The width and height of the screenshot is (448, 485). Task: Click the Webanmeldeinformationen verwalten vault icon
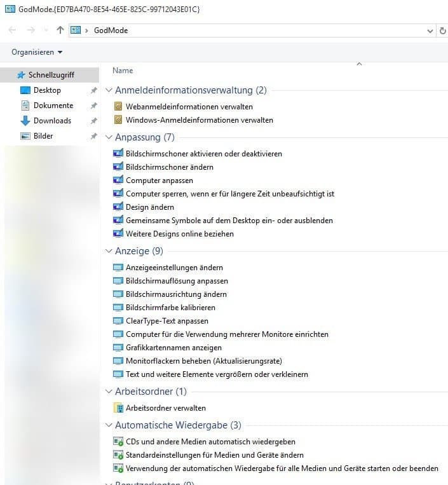tap(118, 106)
